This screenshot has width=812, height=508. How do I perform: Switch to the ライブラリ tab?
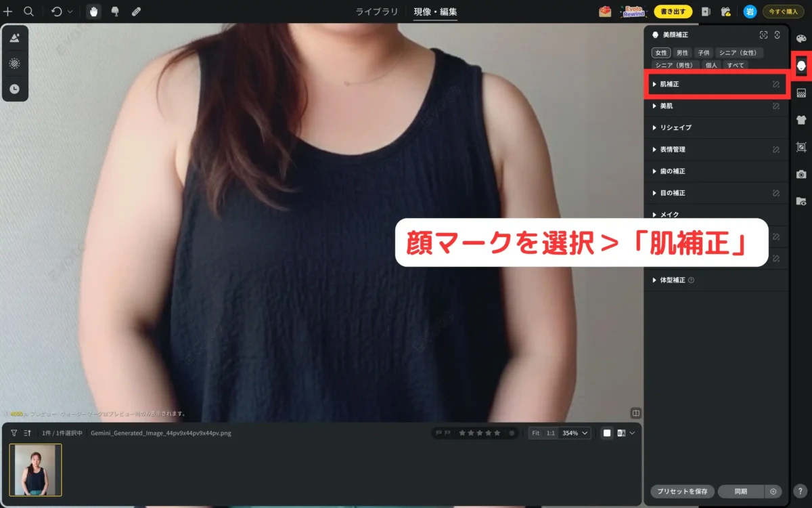[x=377, y=12]
